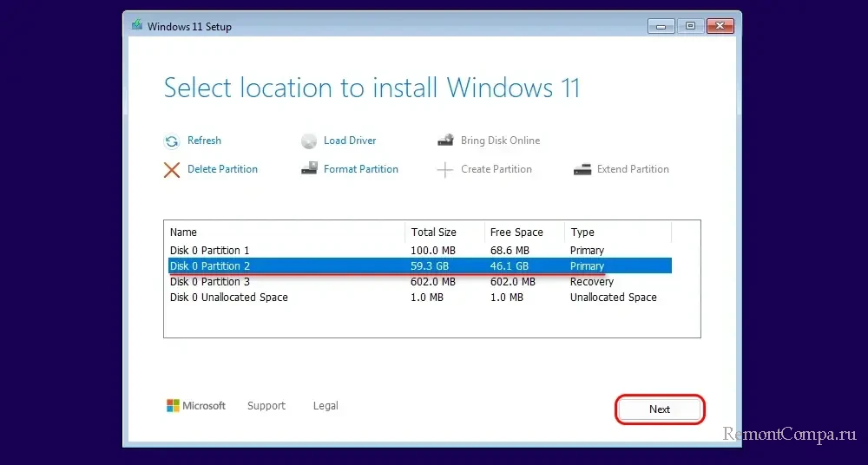Sort list by Free Space column header
This screenshot has height=465, width=868.
tap(524, 232)
